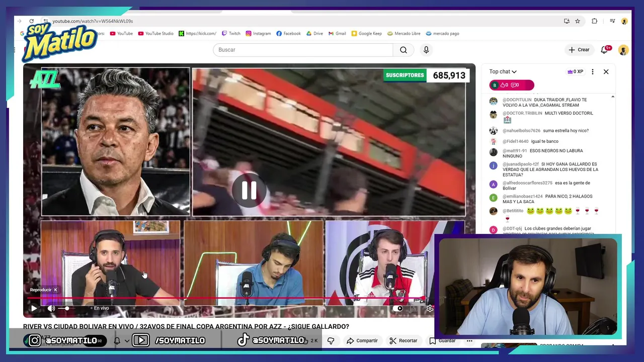Open the Twitch bookmark
Image resolution: width=644 pixels, height=362 pixels.
[x=231, y=34]
